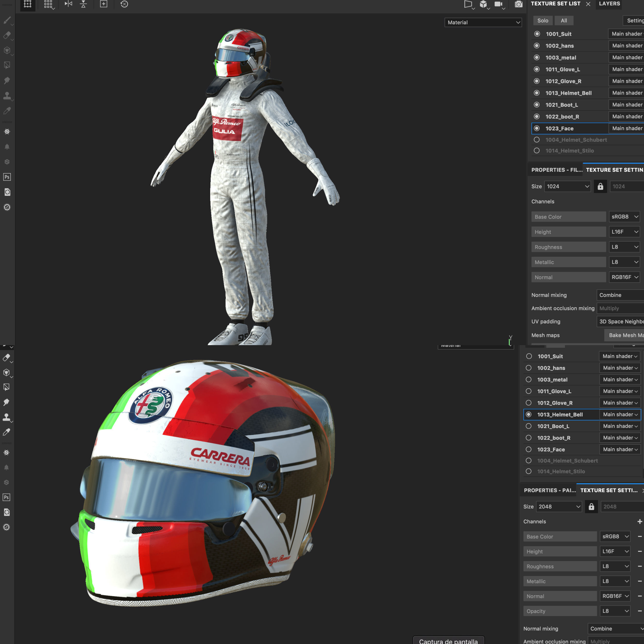This screenshot has height=644, width=644.
Task: Close the TEXTURE SET LIST panel
Action: (588, 4)
